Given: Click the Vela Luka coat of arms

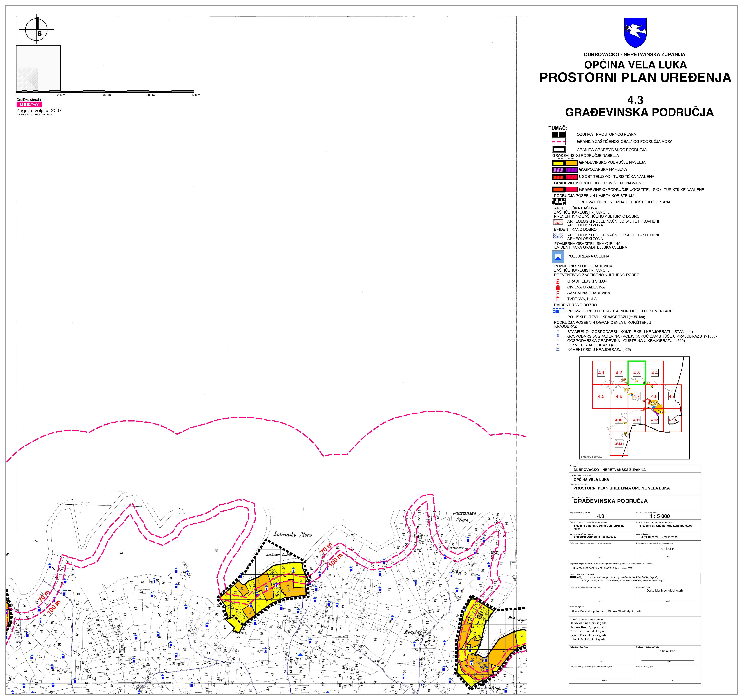Looking at the screenshot, I should click(635, 33).
